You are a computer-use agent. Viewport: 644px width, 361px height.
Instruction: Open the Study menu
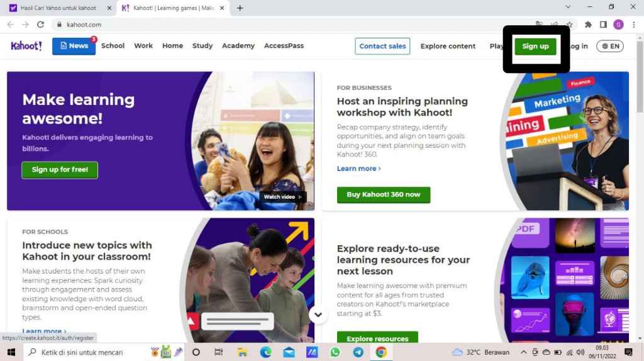(203, 45)
